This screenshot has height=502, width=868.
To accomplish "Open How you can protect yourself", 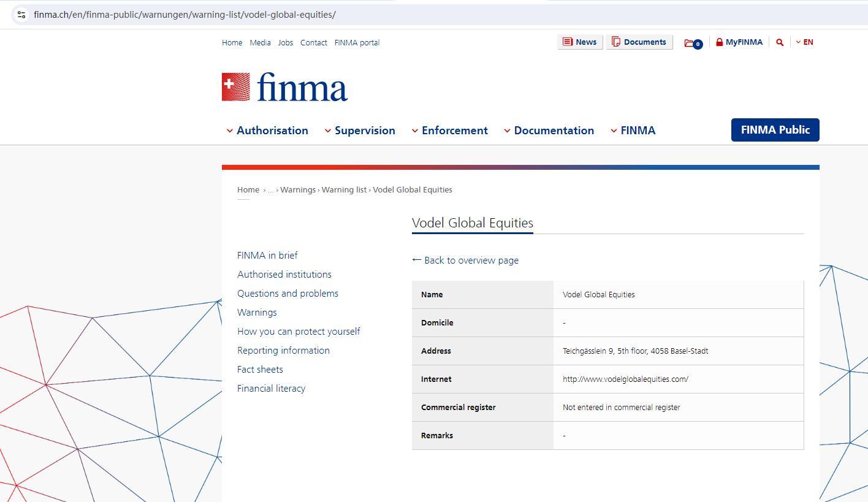I will tap(299, 332).
